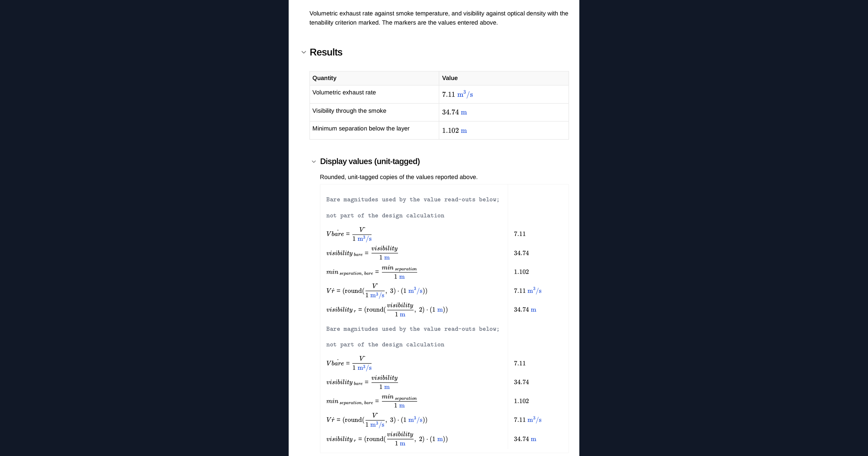Select the Visibility through the smoke row label
The width and height of the screenshot is (868, 456).
349,111
